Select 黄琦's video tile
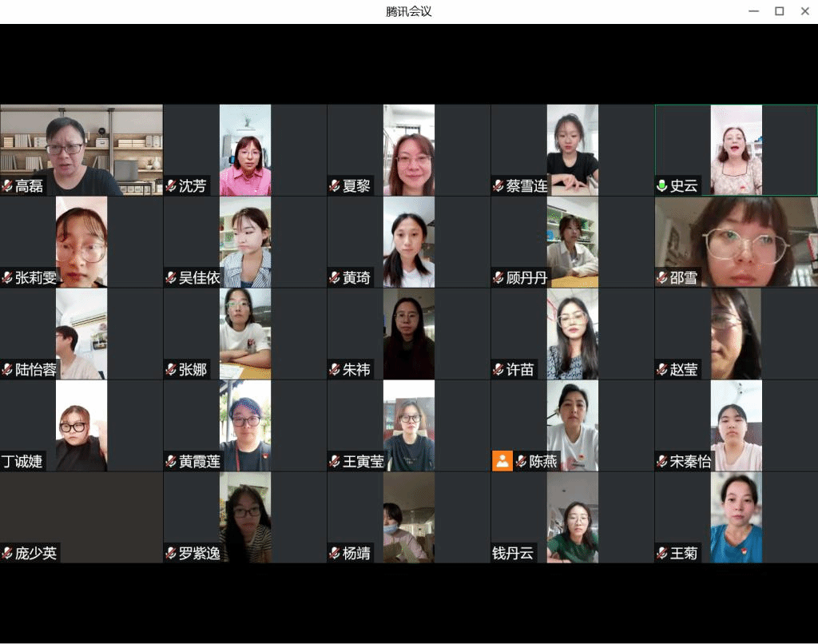Viewport: 818px width, 644px height. coord(409,242)
